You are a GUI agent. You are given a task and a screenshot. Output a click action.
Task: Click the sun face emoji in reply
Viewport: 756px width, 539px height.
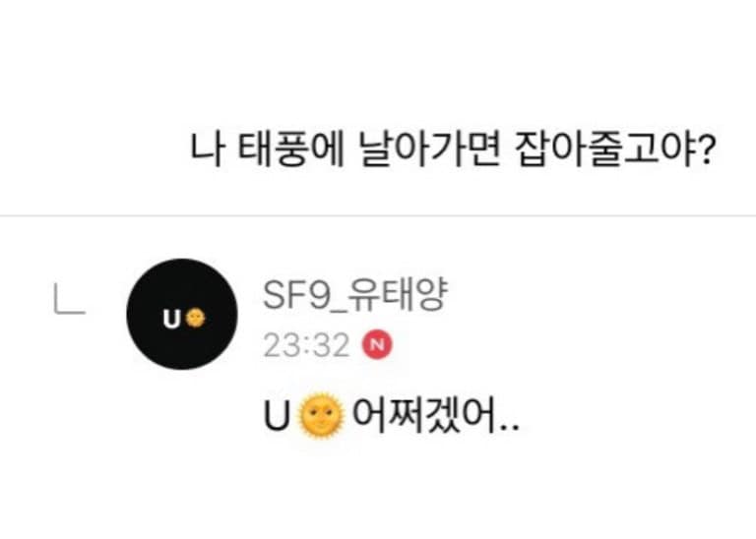(x=322, y=416)
